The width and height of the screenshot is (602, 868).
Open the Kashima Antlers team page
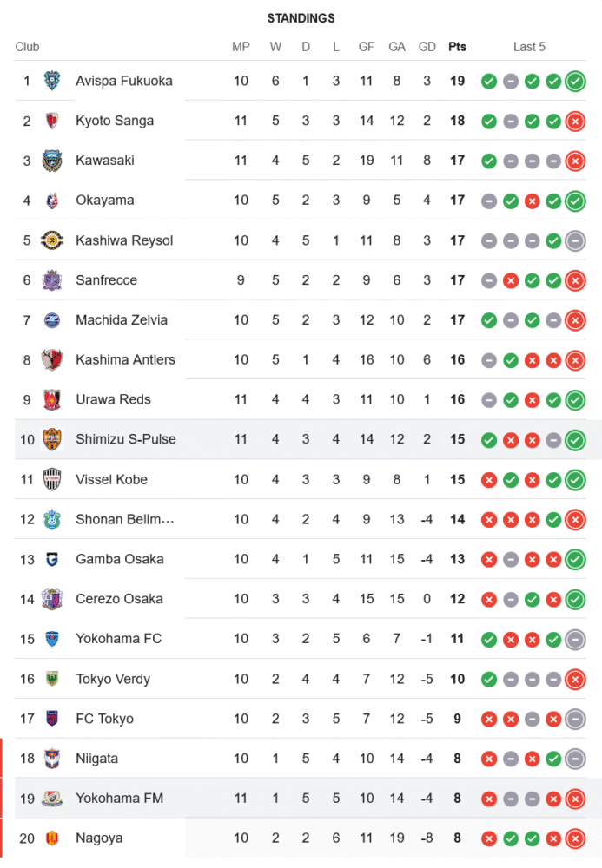tap(125, 360)
